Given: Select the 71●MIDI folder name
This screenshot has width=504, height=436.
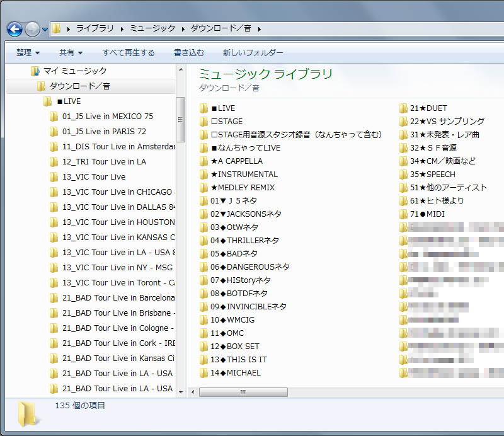Looking at the screenshot, I should pos(428,214).
